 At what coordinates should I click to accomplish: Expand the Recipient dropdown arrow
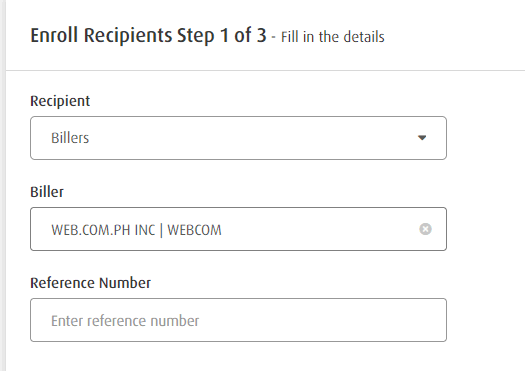(x=422, y=138)
